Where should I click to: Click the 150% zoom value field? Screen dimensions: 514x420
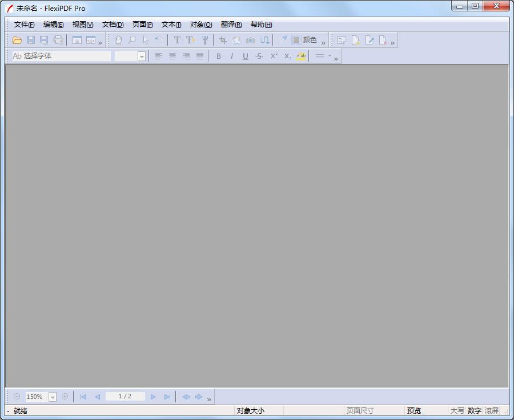[37, 397]
